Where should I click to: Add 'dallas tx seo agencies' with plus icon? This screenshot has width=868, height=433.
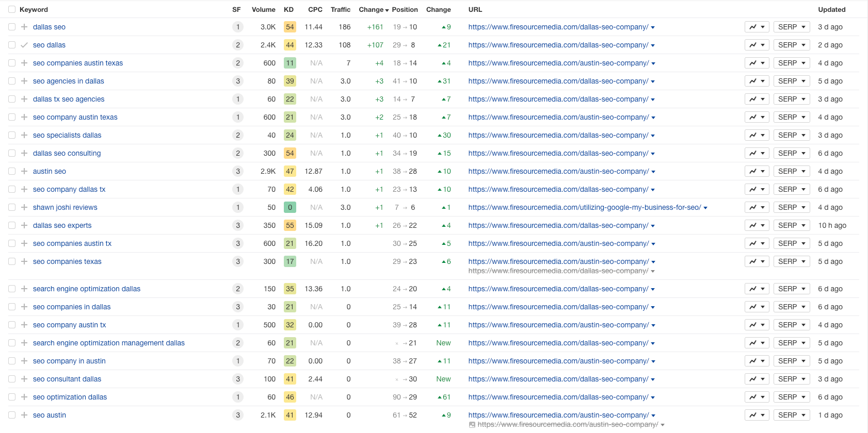pyautogui.click(x=24, y=99)
